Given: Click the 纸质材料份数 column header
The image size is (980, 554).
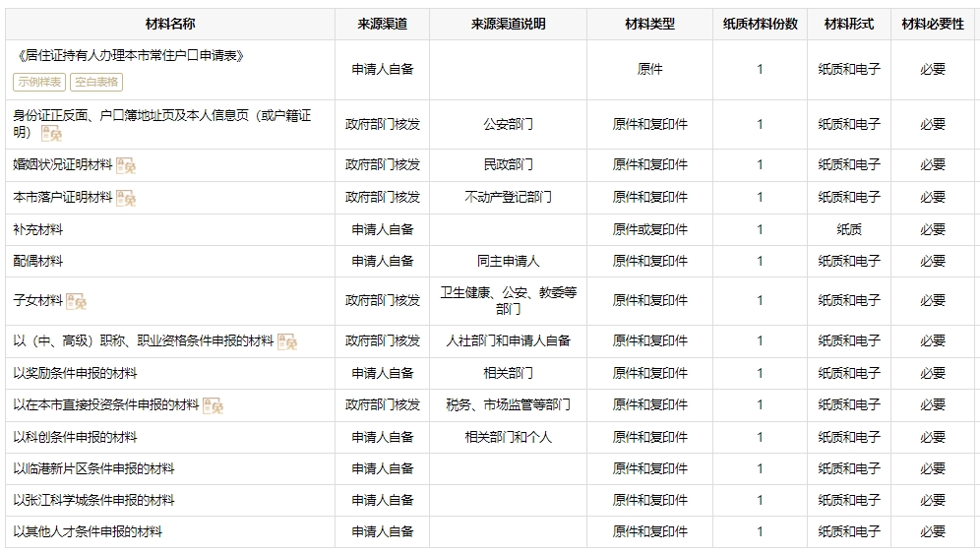Looking at the screenshot, I should tap(760, 24).
